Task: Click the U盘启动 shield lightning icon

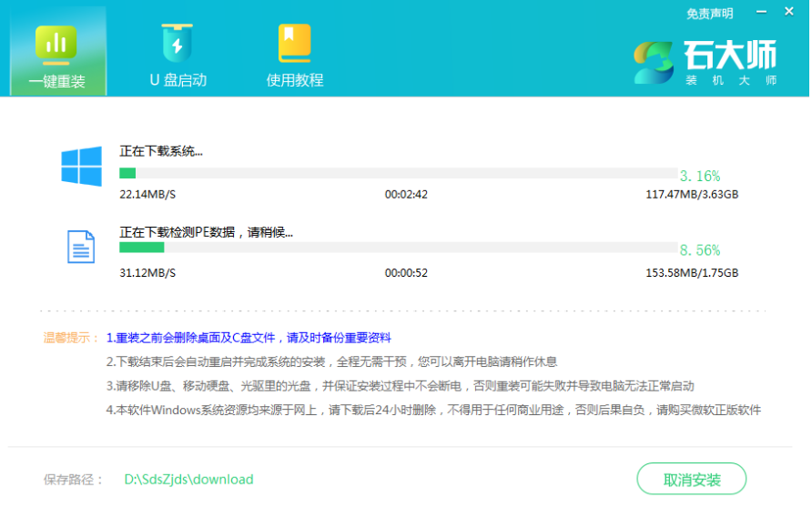Action: [x=177, y=43]
